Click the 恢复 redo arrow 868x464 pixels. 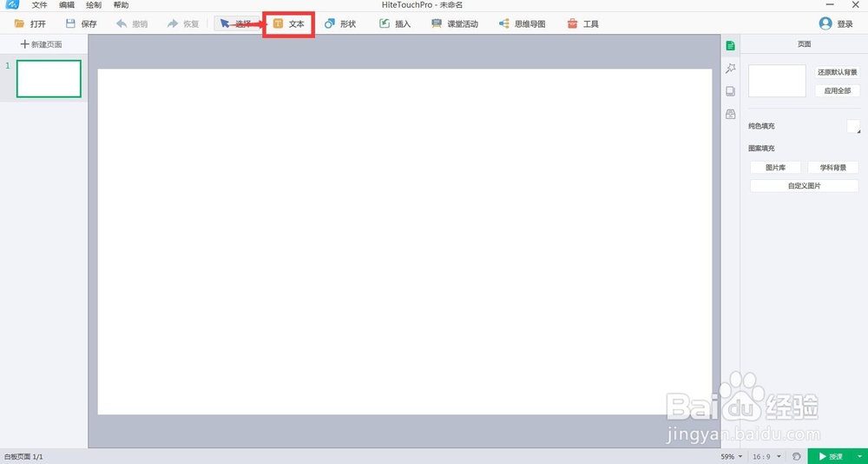(x=182, y=23)
